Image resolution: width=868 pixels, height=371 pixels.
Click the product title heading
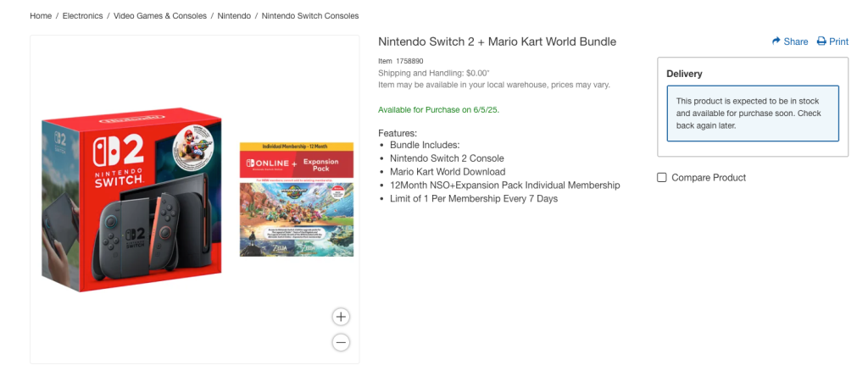tap(497, 42)
